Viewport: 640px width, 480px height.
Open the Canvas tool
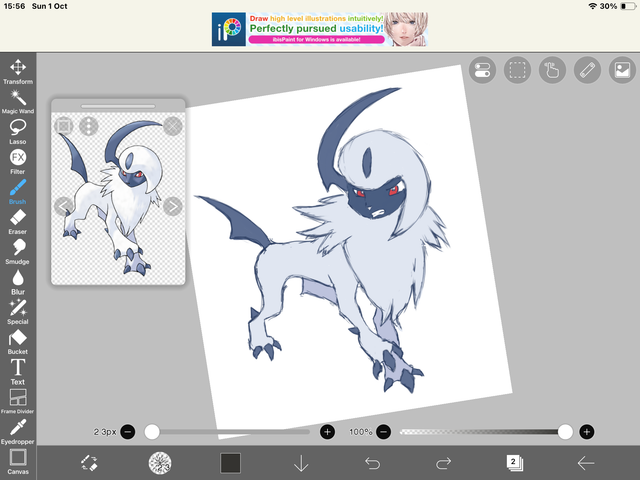[x=18, y=462]
